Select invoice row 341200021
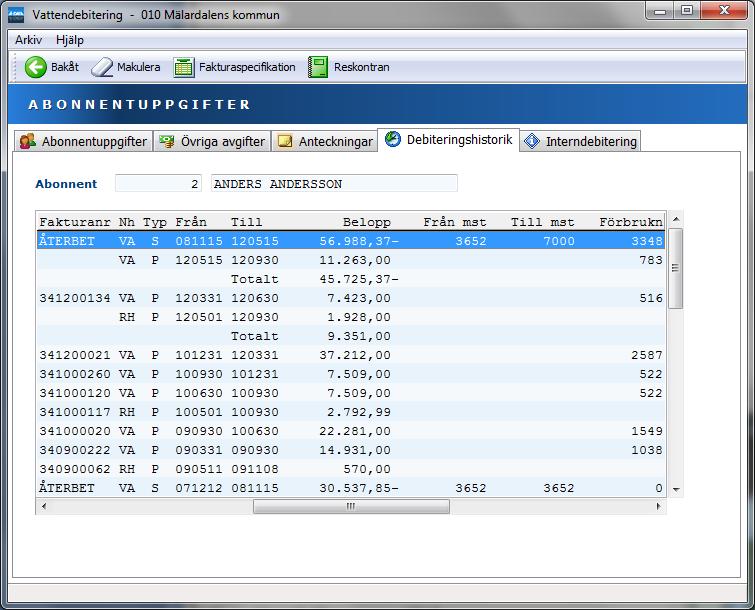 point(351,355)
